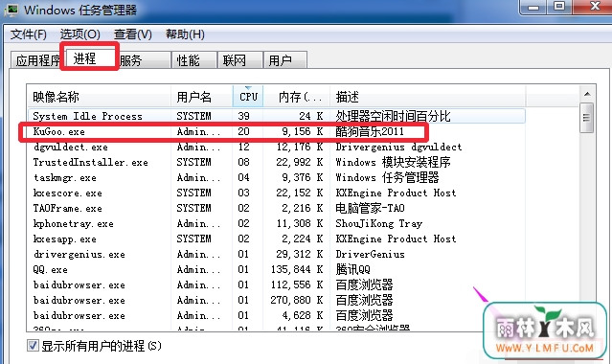Maximize the Task Manager window
612x364 pixels.
tap(559, 7)
